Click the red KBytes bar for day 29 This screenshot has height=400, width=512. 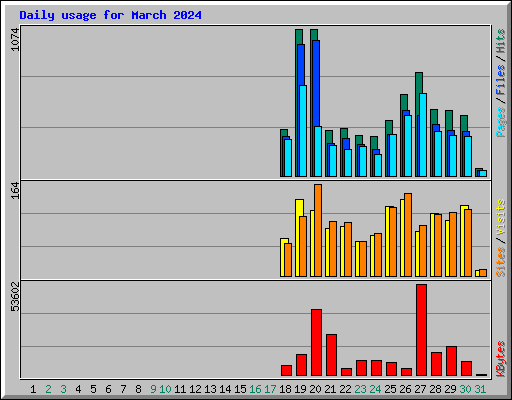pyautogui.click(x=451, y=361)
